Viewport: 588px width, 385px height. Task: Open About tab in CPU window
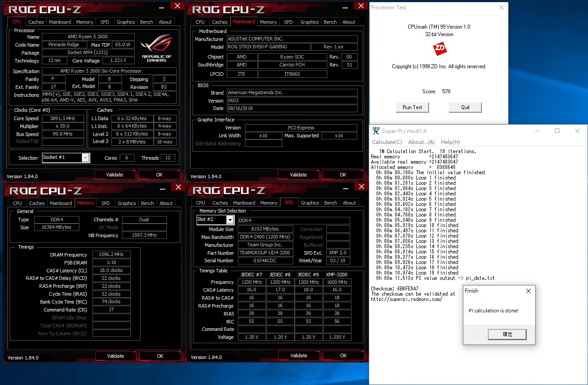pyautogui.click(x=165, y=22)
